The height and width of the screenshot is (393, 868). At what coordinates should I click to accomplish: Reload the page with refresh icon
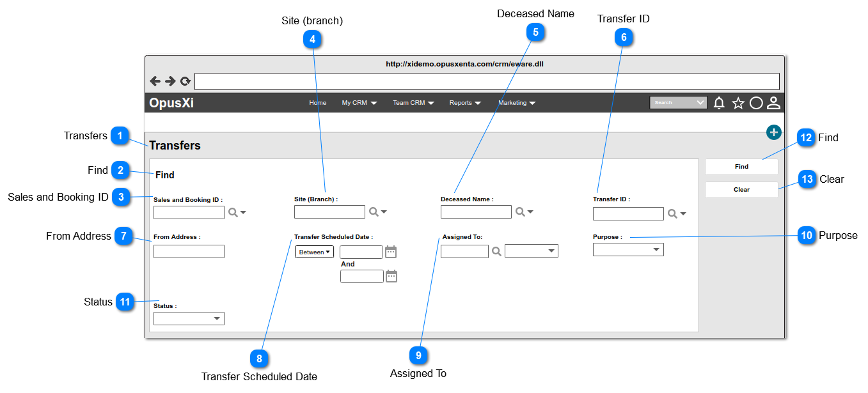tap(185, 81)
